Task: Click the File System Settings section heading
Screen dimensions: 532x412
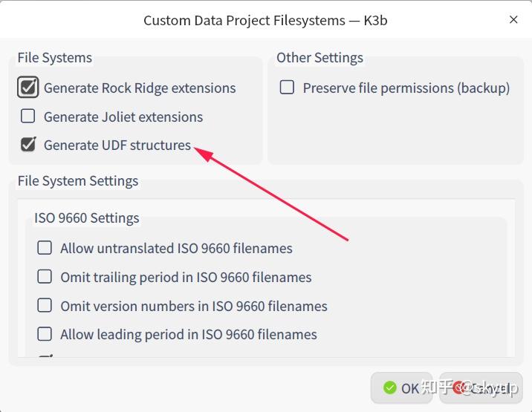Action: tap(78, 181)
